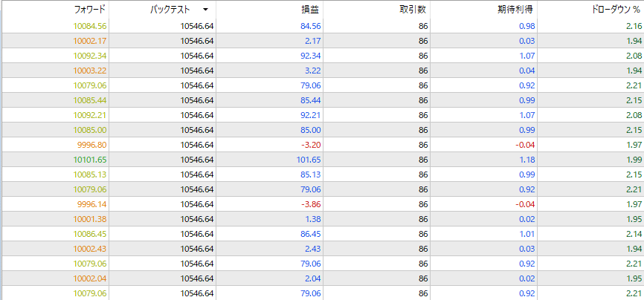This screenshot has width=644, height=300.
Task: Click the profit value 2.17
Action: [313, 41]
